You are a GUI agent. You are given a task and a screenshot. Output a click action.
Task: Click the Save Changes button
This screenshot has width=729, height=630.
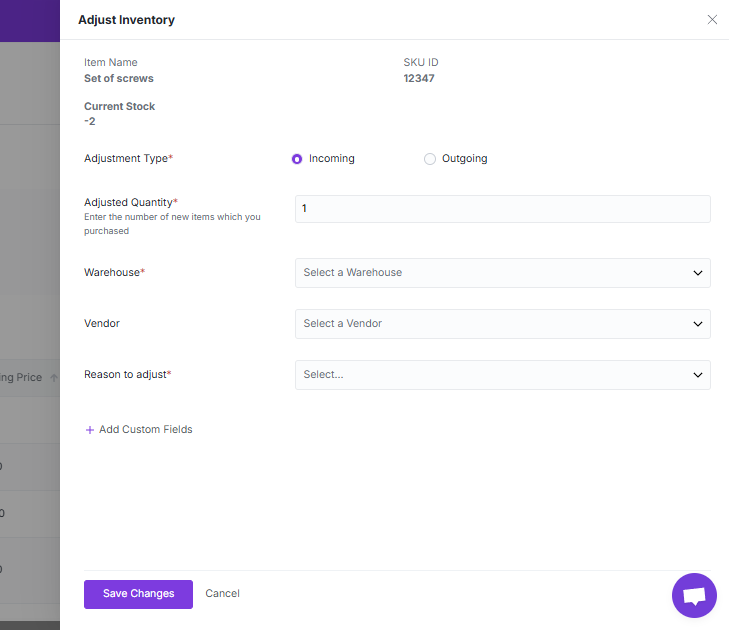coord(138,594)
